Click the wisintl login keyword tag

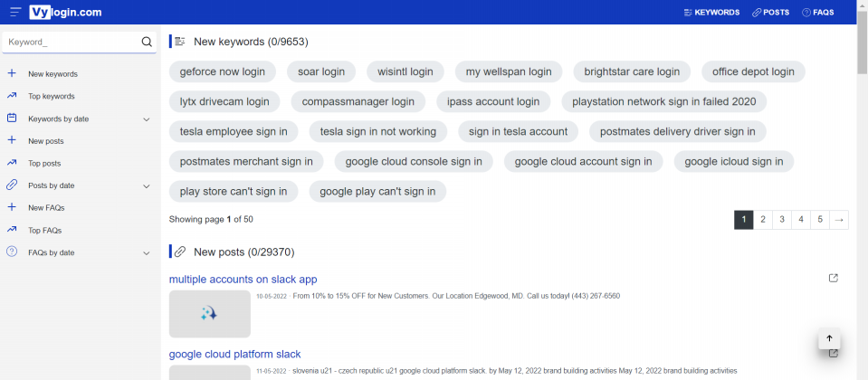coord(405,71)
